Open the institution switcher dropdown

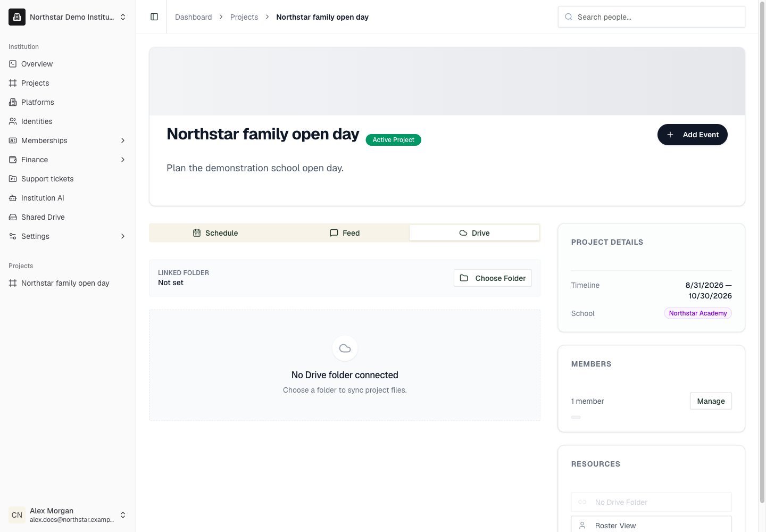tap(68, 17)
